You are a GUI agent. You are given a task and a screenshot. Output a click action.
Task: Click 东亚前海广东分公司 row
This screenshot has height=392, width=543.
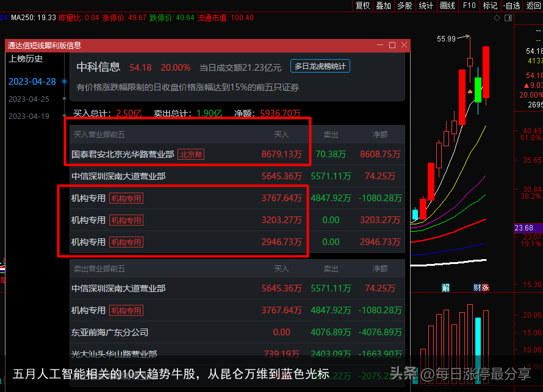tap(237, 332)
